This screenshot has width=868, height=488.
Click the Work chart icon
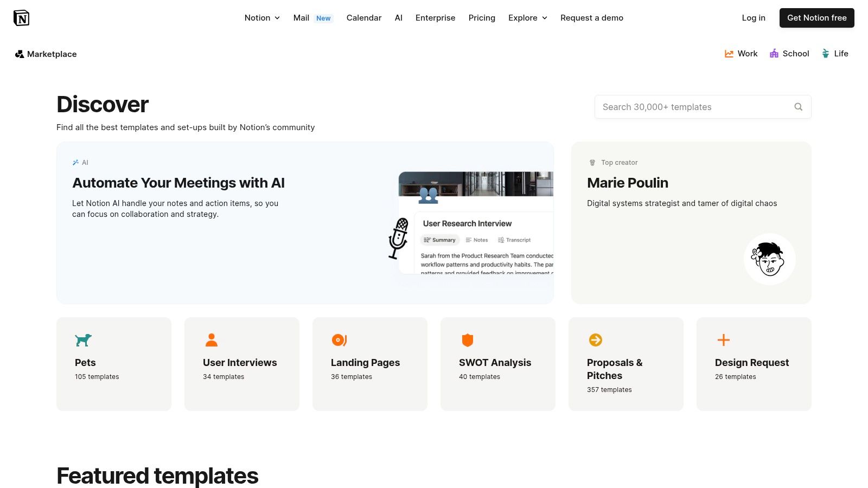tap(729, 54)
